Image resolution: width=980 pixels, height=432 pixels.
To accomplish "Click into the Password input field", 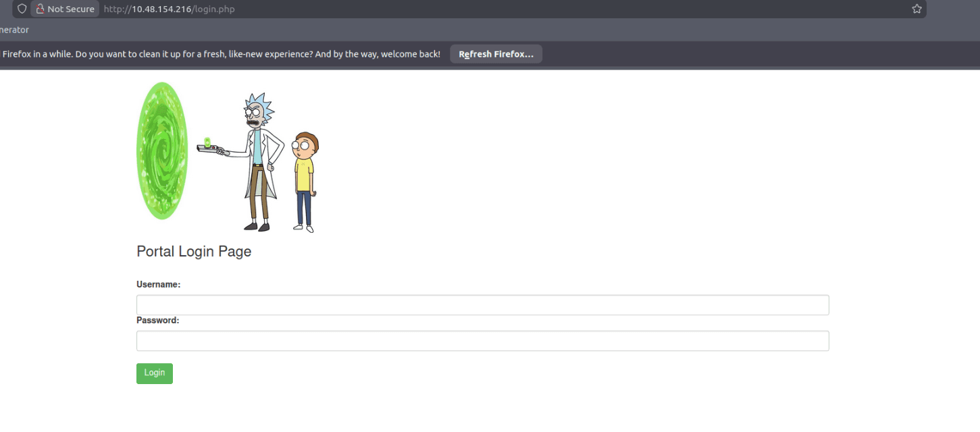I will tap(482, 341).
